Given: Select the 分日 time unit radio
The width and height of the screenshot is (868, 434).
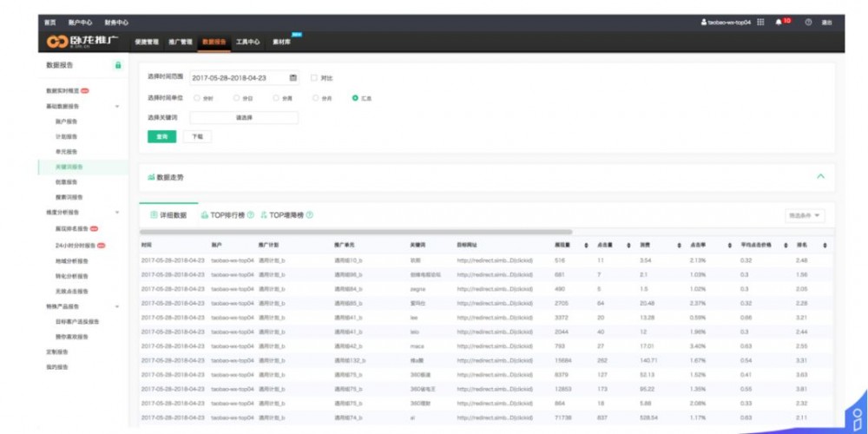Looking at the screenshot, I should pyautogui.click(x=236, y=98).
